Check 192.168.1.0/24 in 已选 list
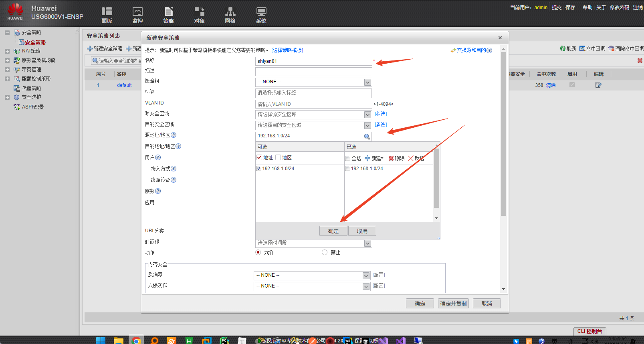 (x=347, y=169)
